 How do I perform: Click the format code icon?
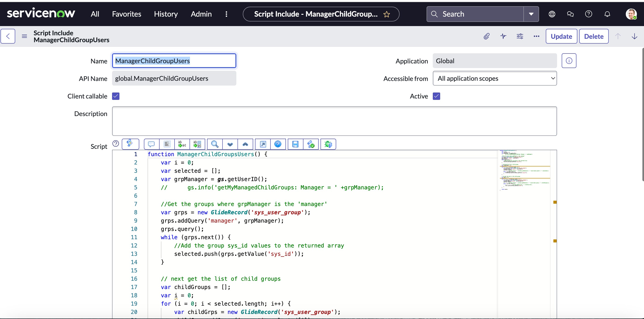[x=167, y=144]
